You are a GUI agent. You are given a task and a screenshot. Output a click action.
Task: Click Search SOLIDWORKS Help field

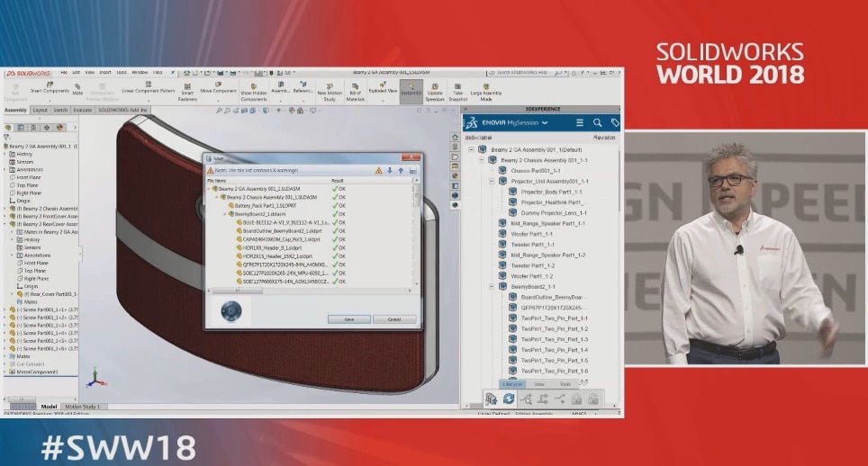[521, 72]
